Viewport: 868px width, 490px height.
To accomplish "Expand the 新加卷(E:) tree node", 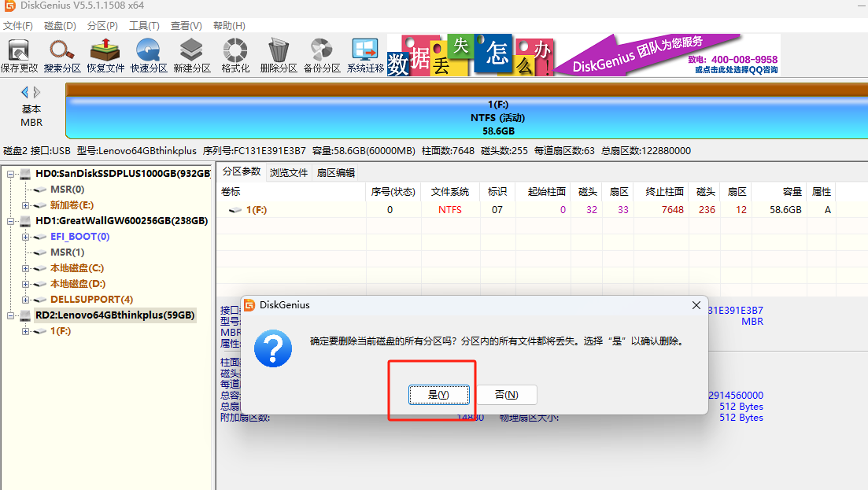I will pyautogui.click(x=26, y=205).
